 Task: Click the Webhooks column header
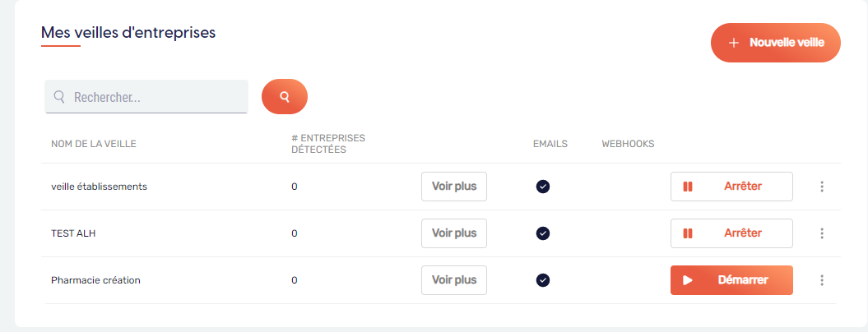tap(628, 144)
